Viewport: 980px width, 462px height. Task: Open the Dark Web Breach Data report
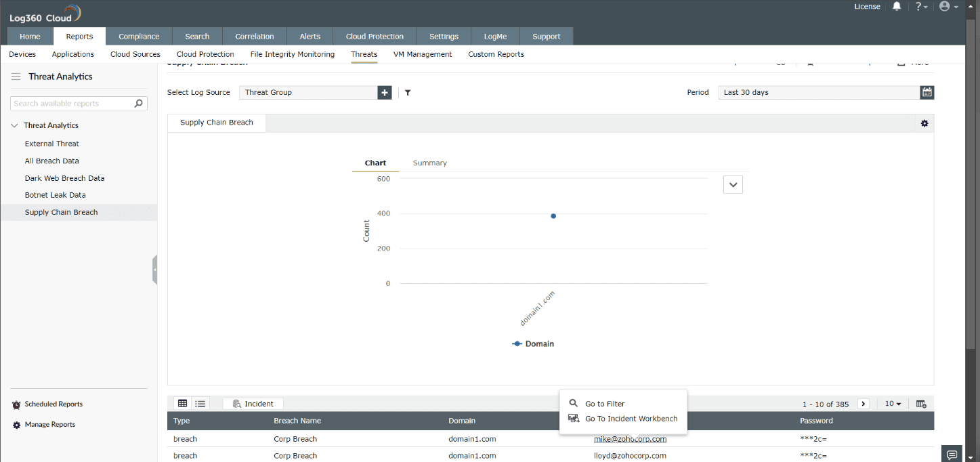[x=64, y=178]
